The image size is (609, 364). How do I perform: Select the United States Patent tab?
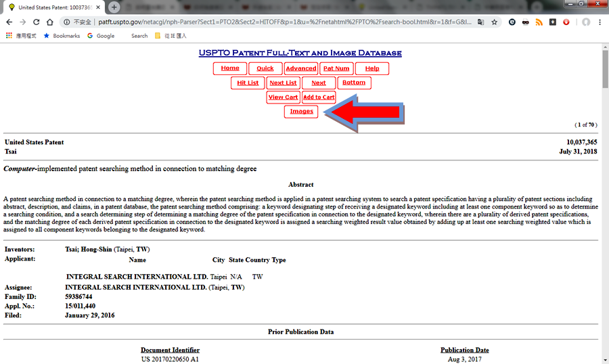(x=54, y=7)
